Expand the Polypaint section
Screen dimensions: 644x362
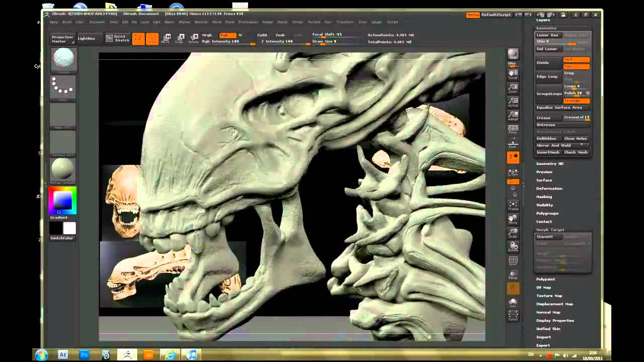546,279
